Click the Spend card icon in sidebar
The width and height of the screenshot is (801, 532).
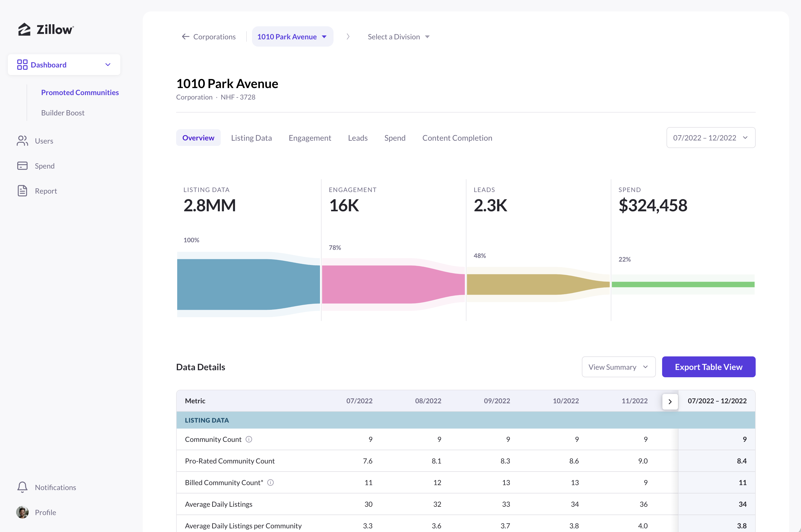click(x=22, y=166)
